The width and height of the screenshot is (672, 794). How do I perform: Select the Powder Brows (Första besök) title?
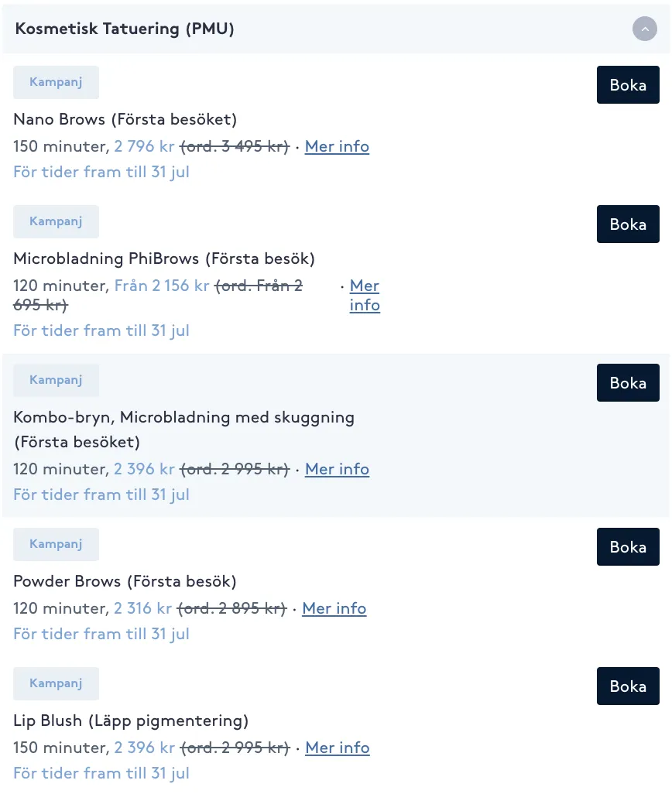[125, 581]
